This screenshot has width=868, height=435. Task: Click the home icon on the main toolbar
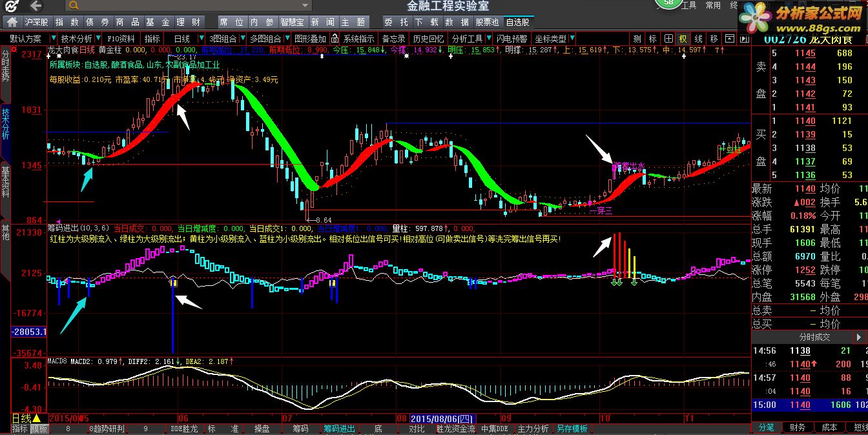pyautogui.click(x=12, y=23)
